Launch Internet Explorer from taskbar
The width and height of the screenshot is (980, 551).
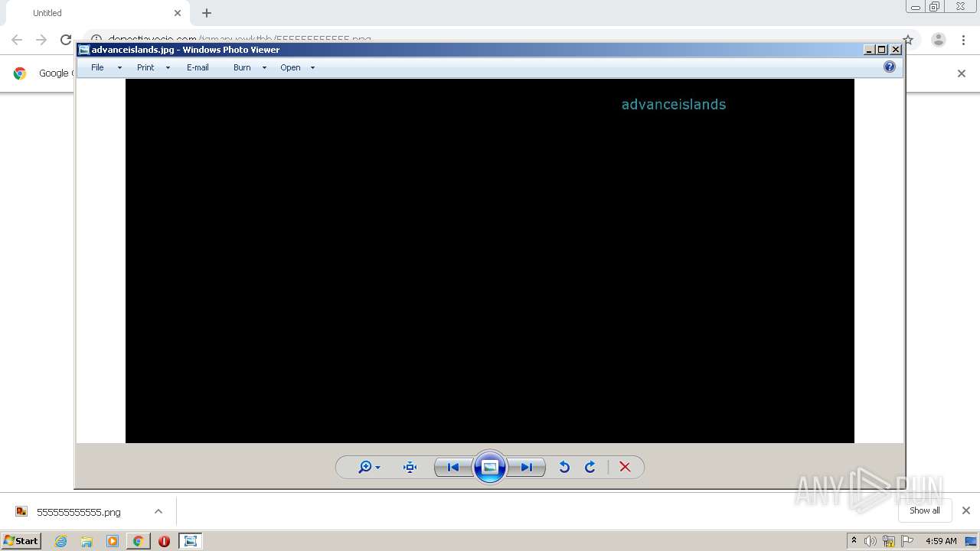(61, 541)
